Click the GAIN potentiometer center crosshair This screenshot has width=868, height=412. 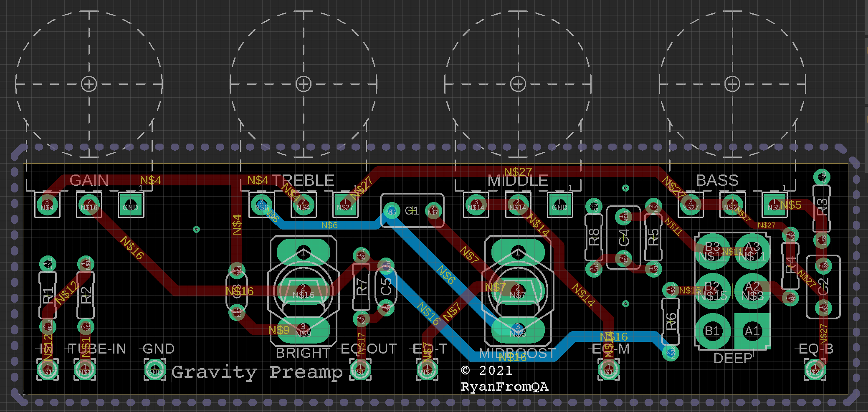pyautogui.click(x=89, y=84)
